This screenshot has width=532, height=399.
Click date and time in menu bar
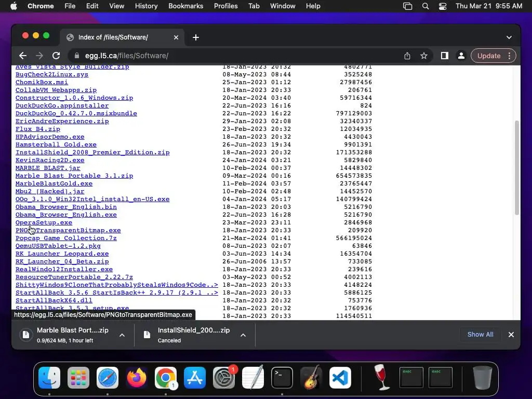pyautogui.click(x=488, y=6)
